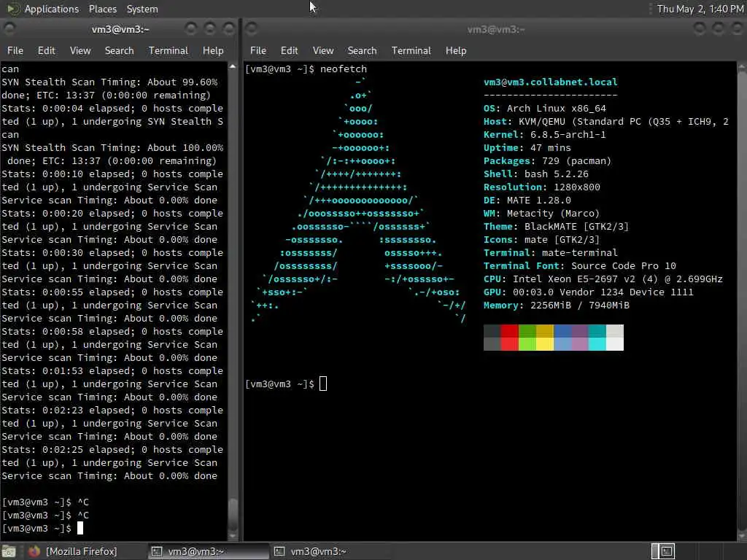This screenshot has height=560, width=747.
Task: Click the 'Resolution: 1280x800' line
Action: (542, 187)
